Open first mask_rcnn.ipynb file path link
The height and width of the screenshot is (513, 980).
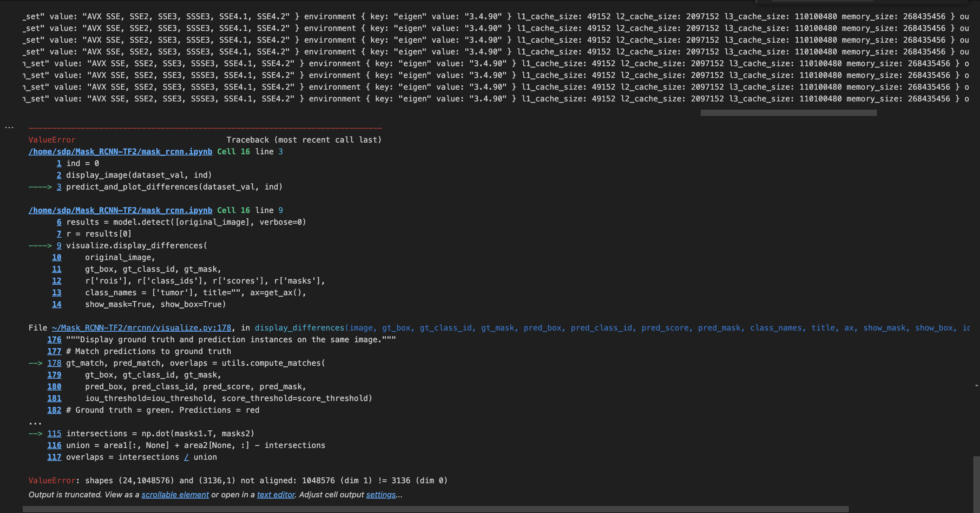pos(120,152)
